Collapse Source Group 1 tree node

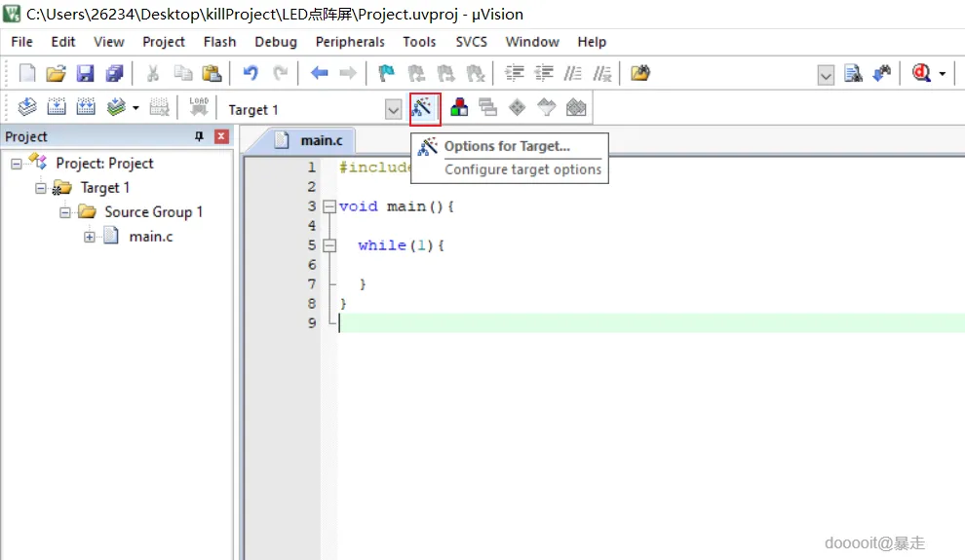point(64,212)
